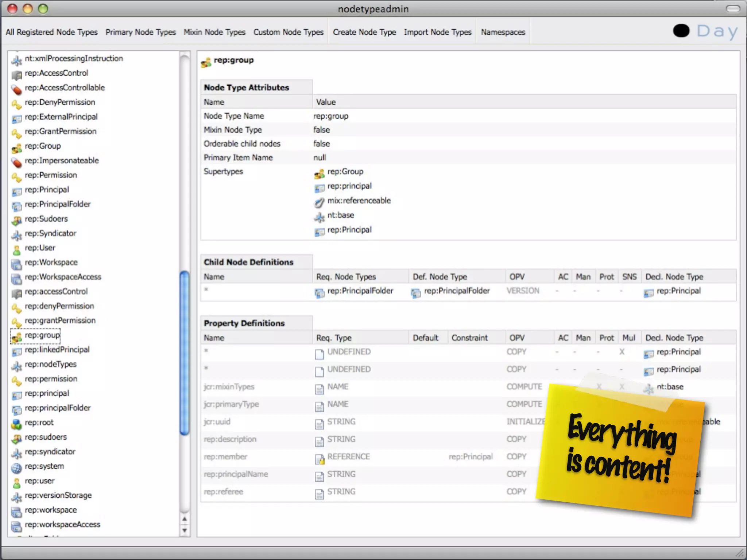Click the rep:root tree icon

16,424
